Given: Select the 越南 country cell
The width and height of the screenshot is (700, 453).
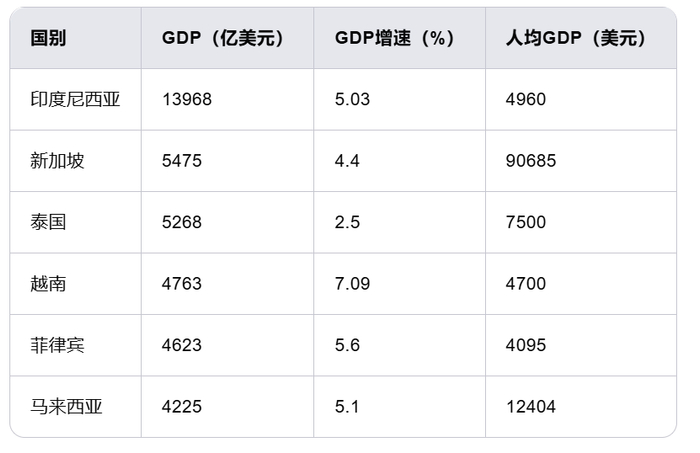Looking at the screenshot, I should pos(48,284).
